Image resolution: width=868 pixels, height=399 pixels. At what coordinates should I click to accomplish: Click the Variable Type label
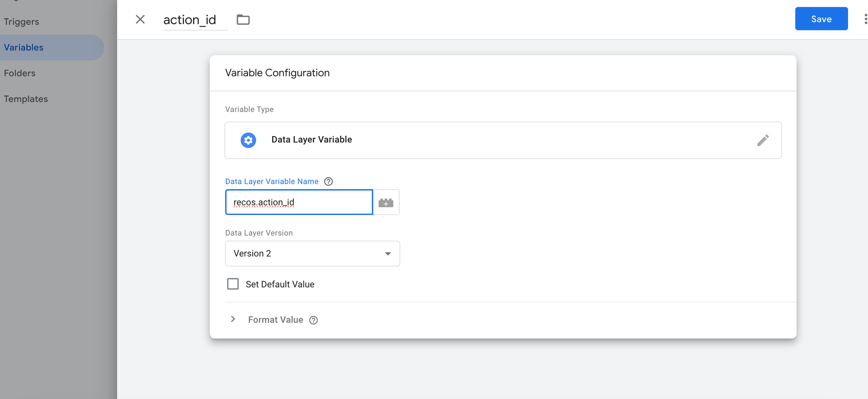click(x=249, y=109)
